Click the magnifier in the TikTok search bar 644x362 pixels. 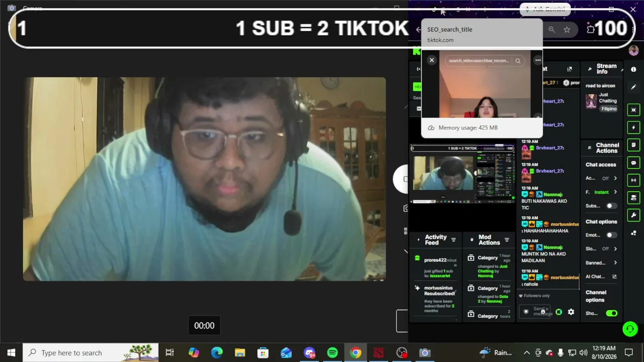pyautogui.click(x=518, y=61)
